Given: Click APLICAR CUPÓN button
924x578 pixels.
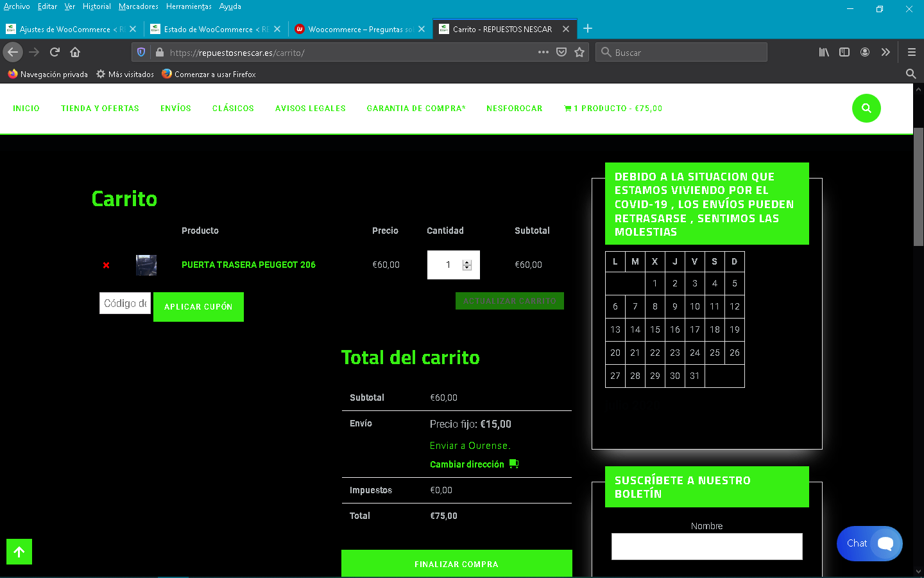Looking at the screenshot, I should [198, 307].
